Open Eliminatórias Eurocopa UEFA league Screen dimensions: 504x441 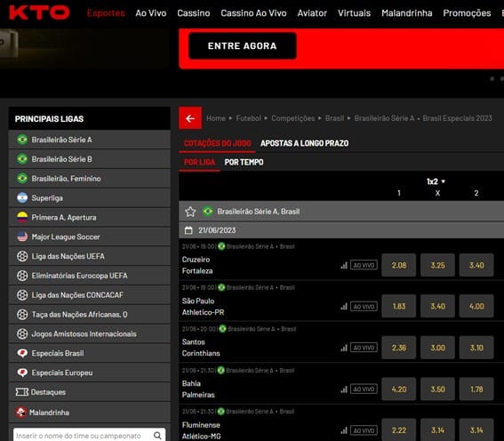[90, 276]
